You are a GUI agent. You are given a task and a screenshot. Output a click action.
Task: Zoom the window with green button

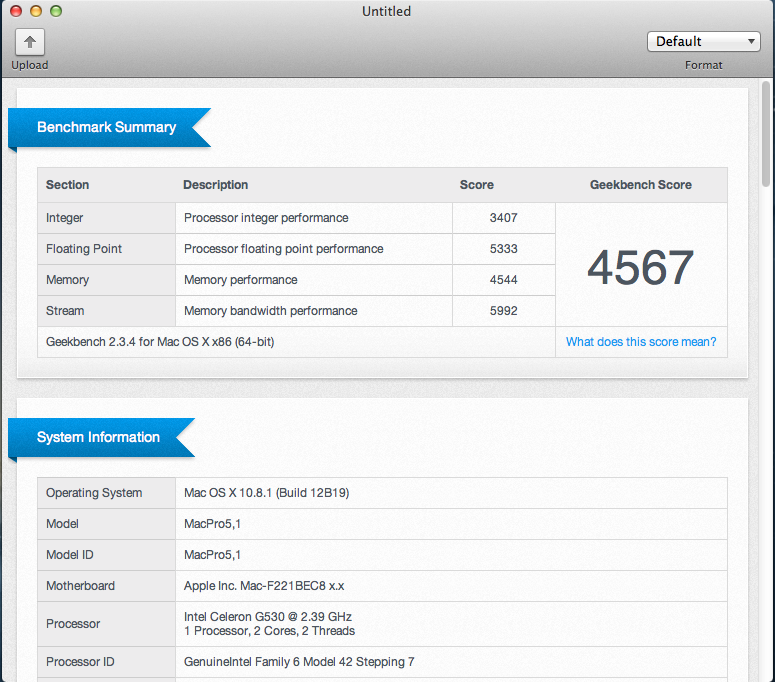pos(56,11)
